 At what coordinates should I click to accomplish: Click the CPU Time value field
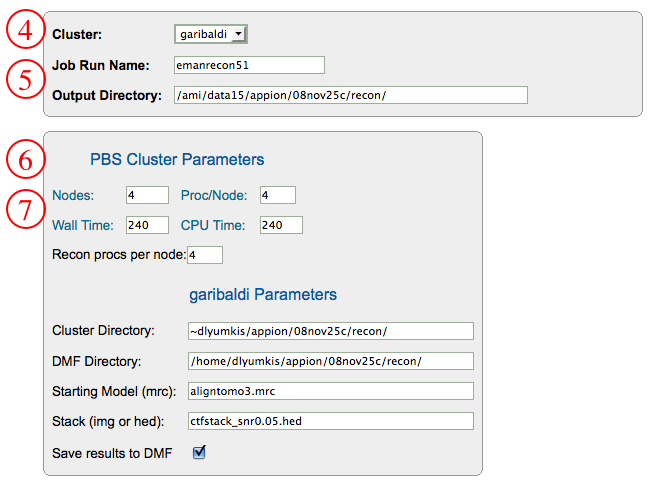click(x=281, y=225)
